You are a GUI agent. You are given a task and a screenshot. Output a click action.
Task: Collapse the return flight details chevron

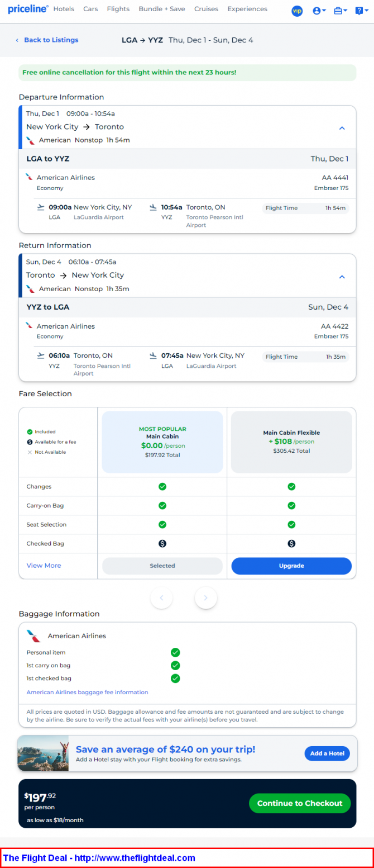pyautogui.click(x=342, y=277)
